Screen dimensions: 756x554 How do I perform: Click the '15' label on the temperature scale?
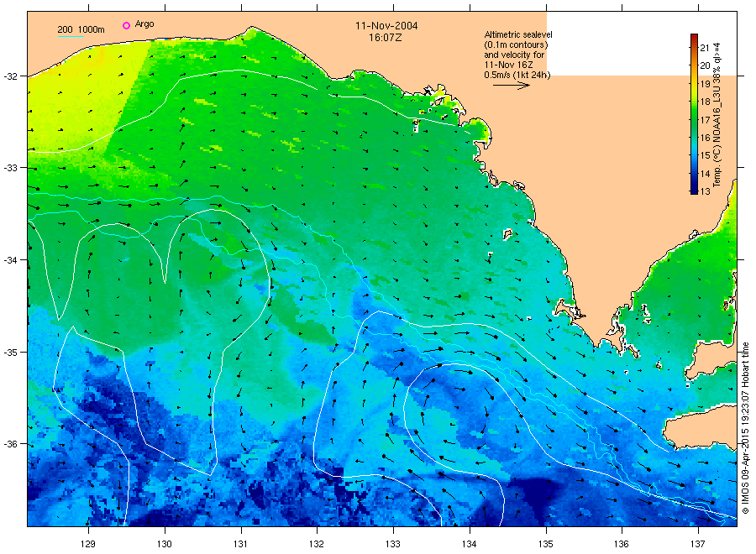(x=705, y=155)
